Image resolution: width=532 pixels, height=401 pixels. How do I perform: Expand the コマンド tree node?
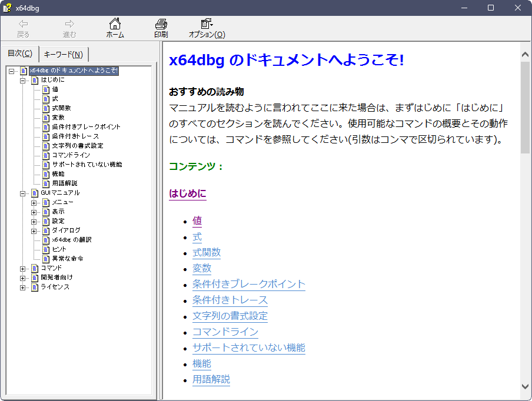point(22,269)
